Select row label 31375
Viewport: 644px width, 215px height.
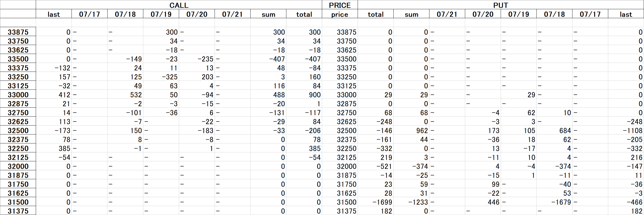click(x=18, y=211)
